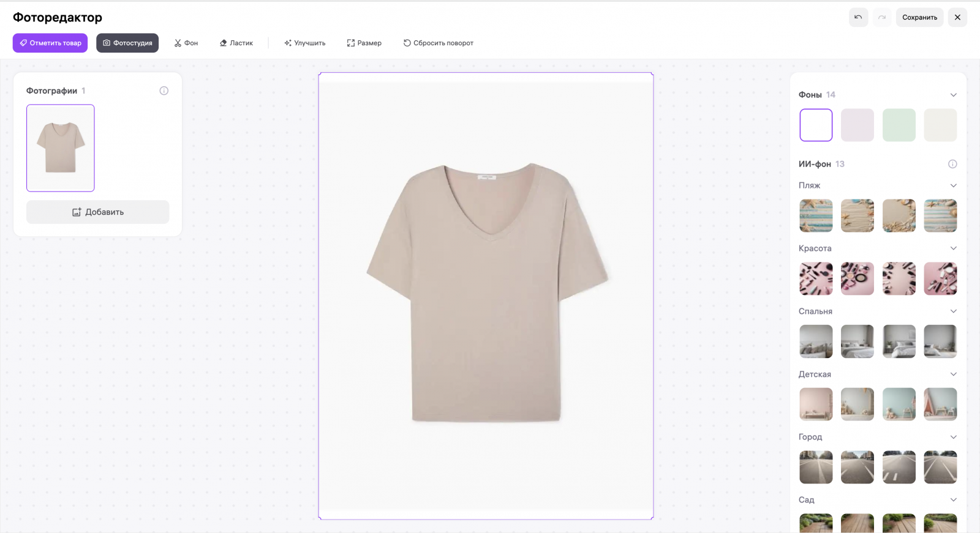Pick the light beige background swatch
This screenshot has width=980, height=533.
[x=940, y=125]
